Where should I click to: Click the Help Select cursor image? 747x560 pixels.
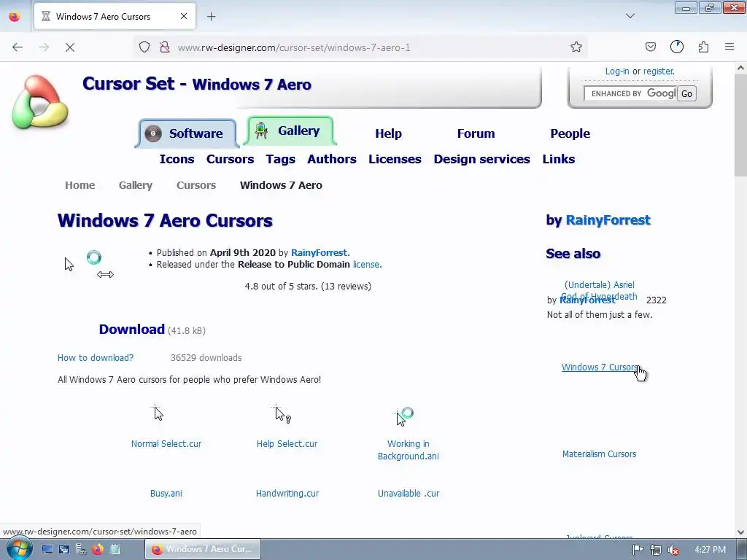tap(282, 414)
